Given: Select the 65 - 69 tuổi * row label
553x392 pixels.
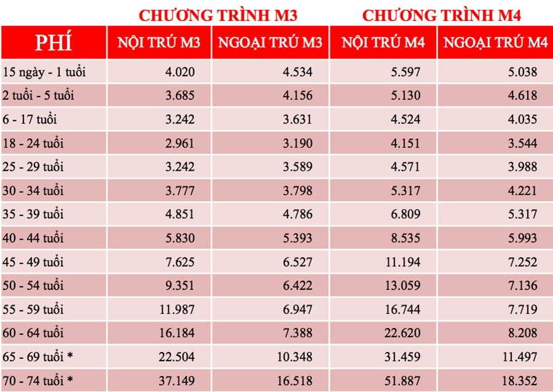Looking at the screenshot, I should pos(37,357).
